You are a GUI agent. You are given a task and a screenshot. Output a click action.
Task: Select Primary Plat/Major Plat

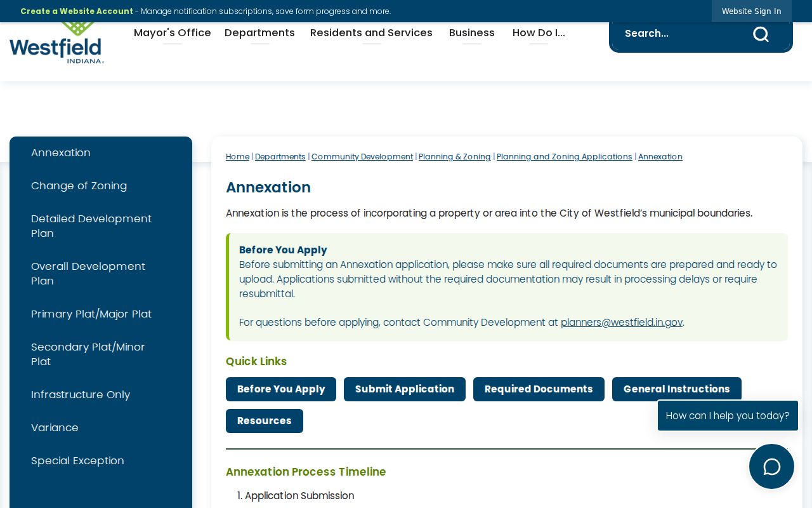pos(91,314)
